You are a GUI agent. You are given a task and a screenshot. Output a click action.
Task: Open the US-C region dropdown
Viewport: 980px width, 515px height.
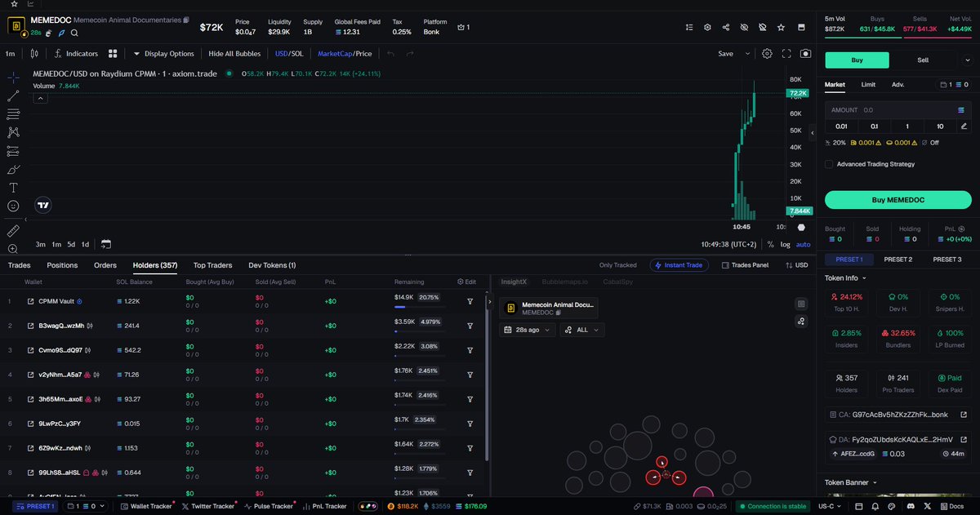[831, 506]
